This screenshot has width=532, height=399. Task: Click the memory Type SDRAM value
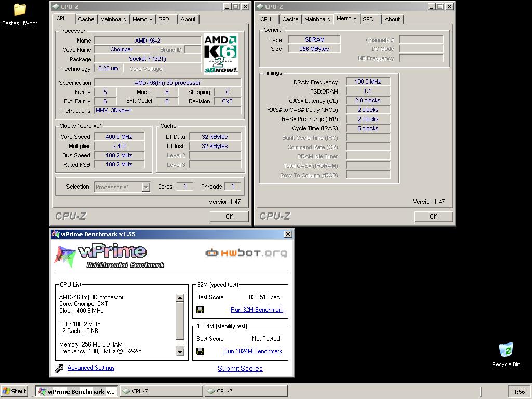pyautogui.click(x=314, y=39)
